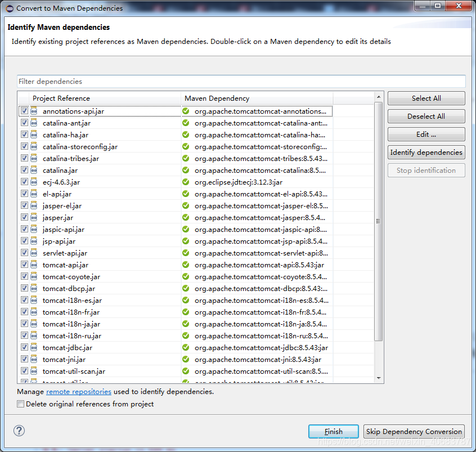
Task: Click the Maven Dependency column header
Action: click(257, 99)
